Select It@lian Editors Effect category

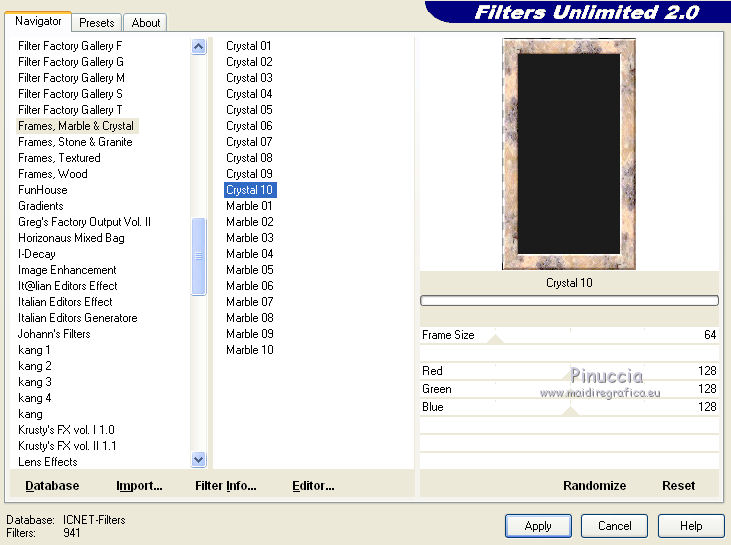[x=68, y=286]
